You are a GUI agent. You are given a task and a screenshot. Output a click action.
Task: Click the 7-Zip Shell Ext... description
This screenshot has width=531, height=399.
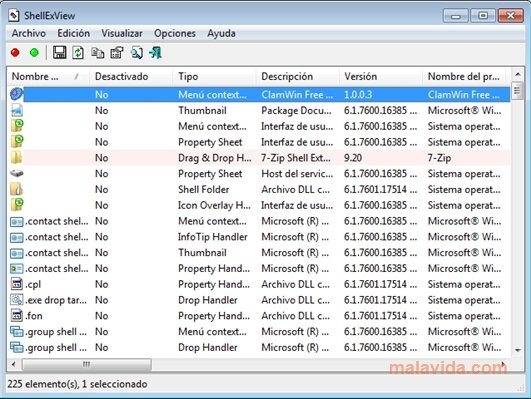(x=296, y=158)
